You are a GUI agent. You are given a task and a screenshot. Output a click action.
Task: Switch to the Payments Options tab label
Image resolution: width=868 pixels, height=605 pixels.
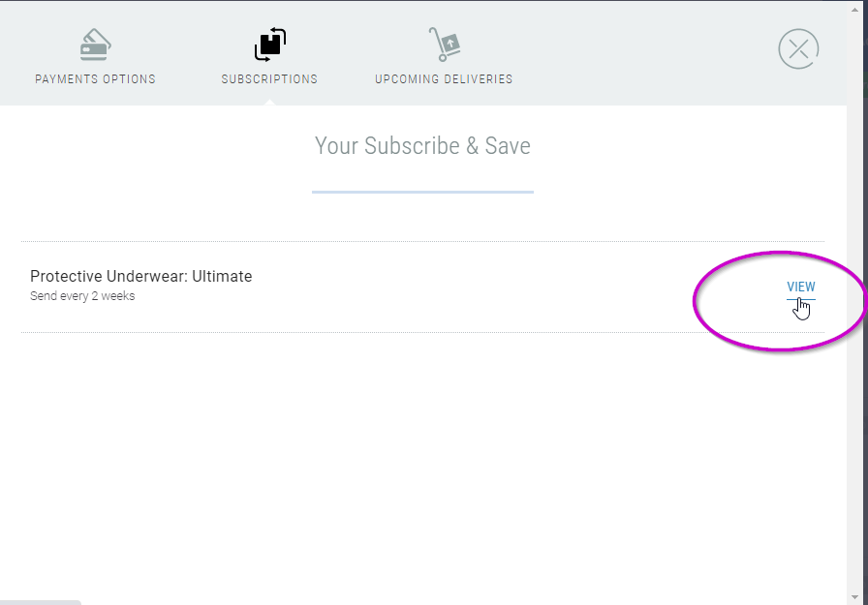95,79
